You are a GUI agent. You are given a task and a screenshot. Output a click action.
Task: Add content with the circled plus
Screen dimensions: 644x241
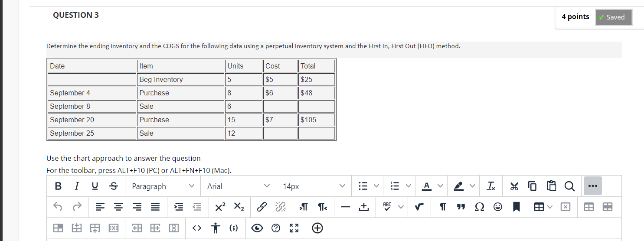coord(317,228)
